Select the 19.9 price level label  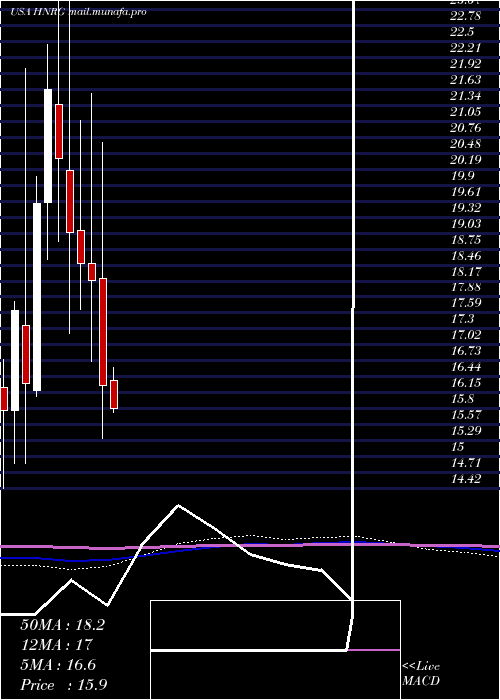(x=462, y=176)
